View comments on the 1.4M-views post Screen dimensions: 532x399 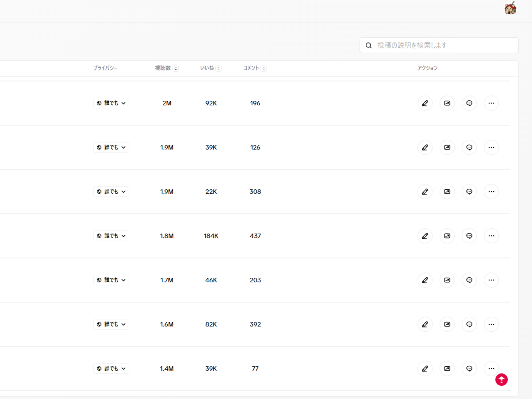[x=469, y=368]
